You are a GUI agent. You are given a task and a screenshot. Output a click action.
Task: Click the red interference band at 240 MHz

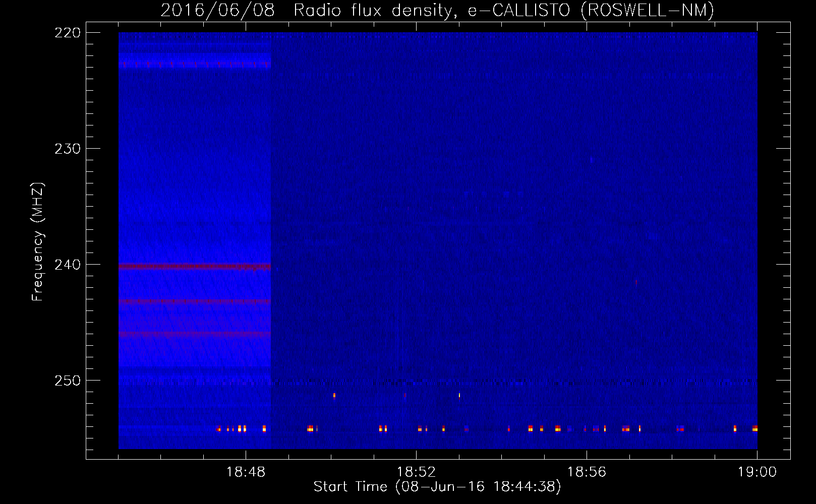tap(195, 267)
